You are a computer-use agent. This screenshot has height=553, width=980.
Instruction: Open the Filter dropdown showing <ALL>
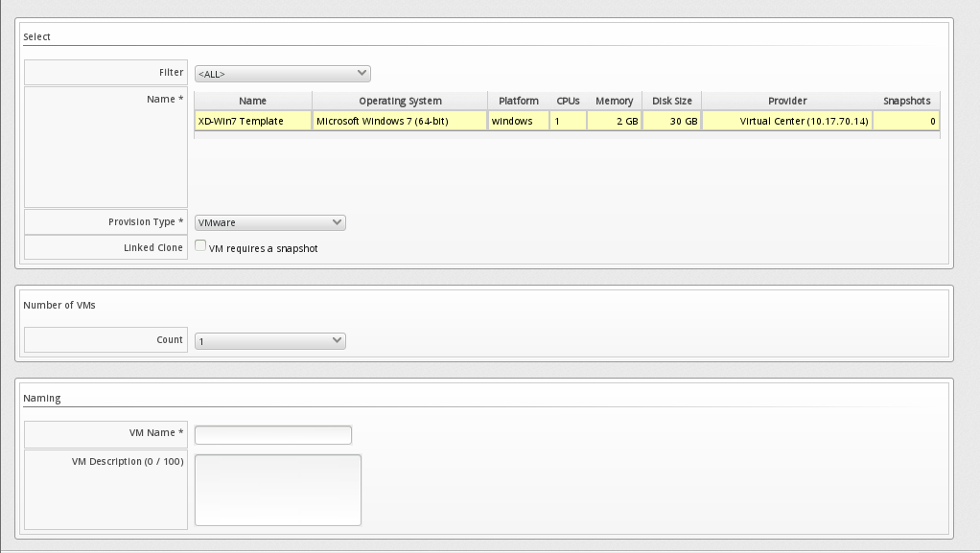coord(282,74)
